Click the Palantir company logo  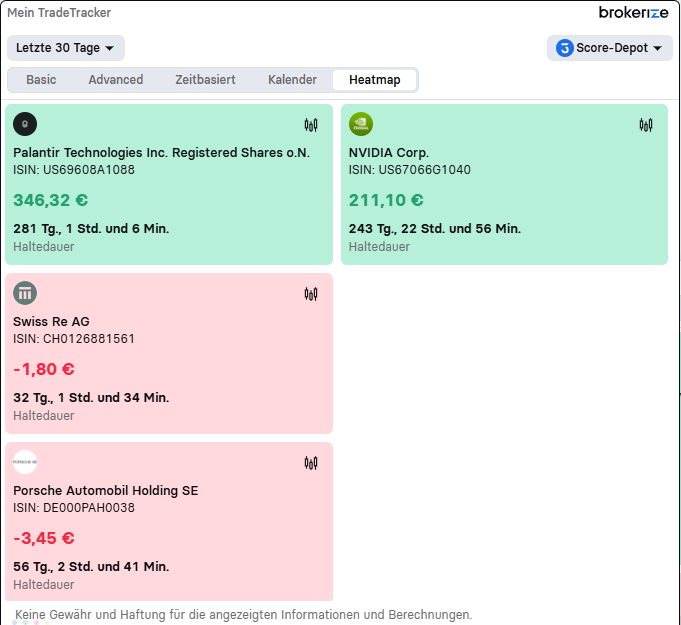coord(25,124)
